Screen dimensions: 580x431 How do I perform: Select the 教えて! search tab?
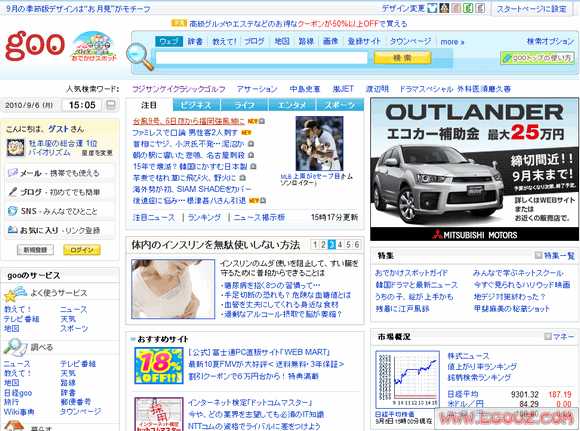tap(224, 41)
